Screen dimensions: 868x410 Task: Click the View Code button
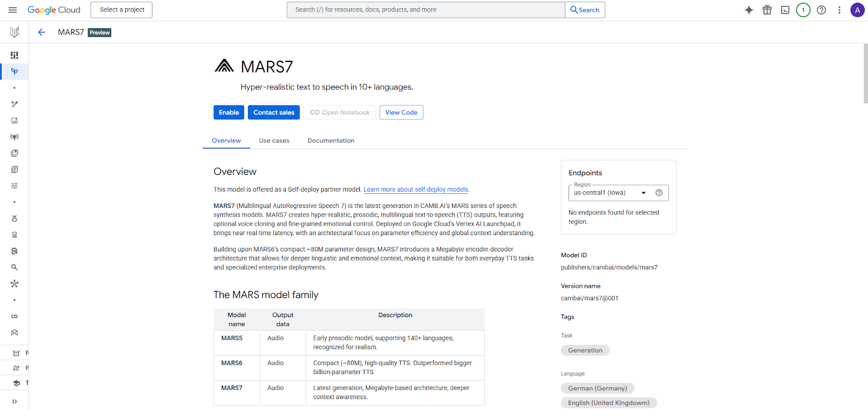(x=401, y=112)
